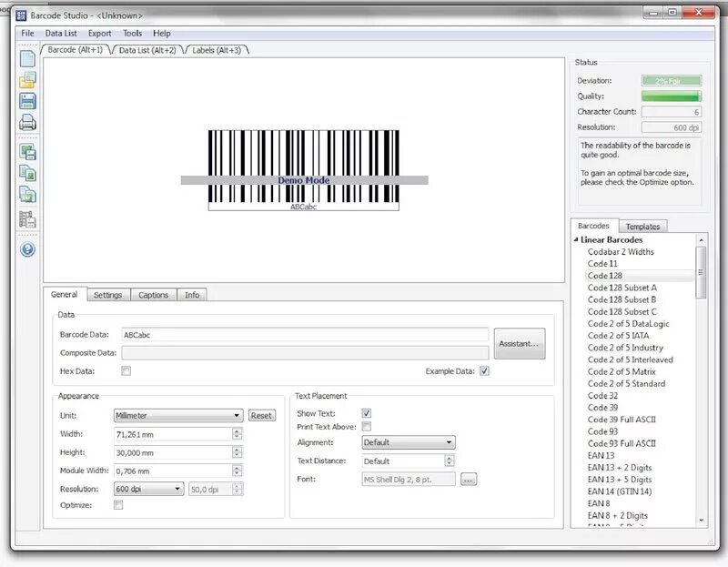Click the Barcode Studio title bar app icon
The height and width of the screenshot is (567, 728).
tap(21, 15)
